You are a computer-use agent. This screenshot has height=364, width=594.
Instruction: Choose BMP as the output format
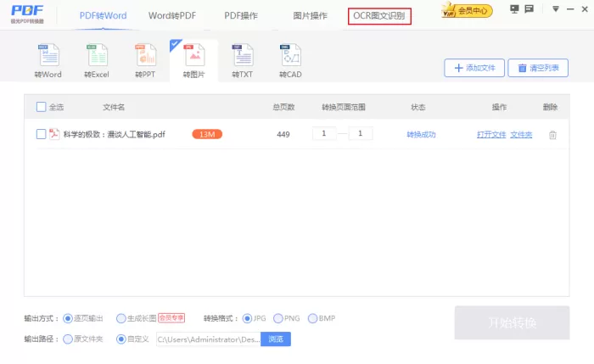(x=312, y=318)
